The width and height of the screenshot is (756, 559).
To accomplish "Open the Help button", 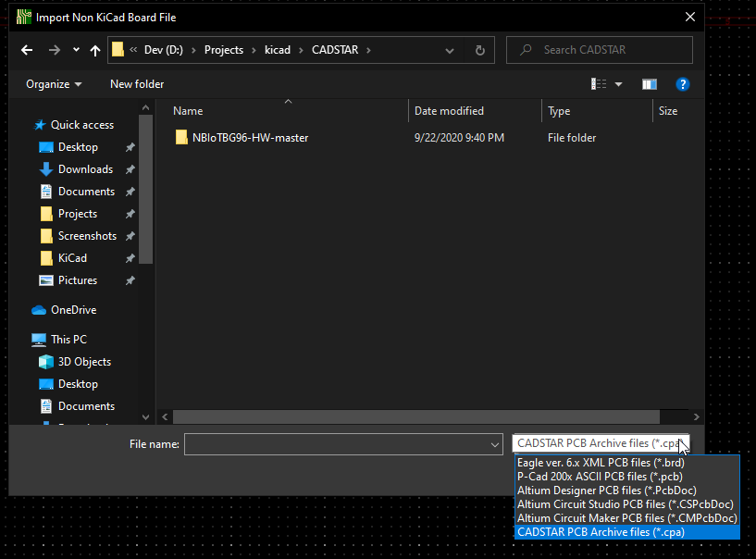I will [682, 84].
